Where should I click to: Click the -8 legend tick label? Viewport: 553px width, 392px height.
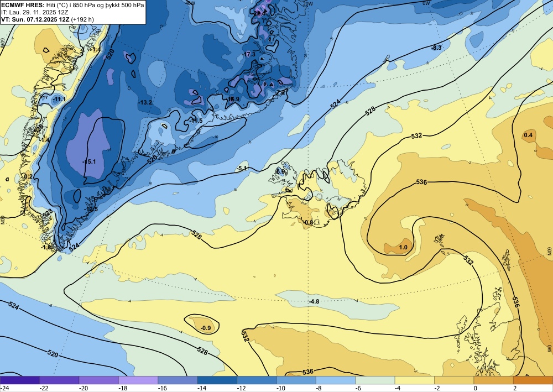(x=320, y=388)
